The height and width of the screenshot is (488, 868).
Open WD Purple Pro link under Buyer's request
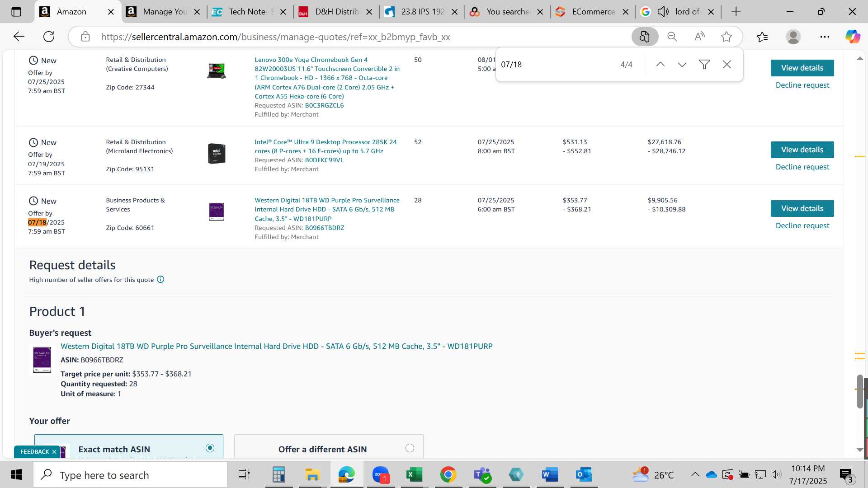[276, 346]
